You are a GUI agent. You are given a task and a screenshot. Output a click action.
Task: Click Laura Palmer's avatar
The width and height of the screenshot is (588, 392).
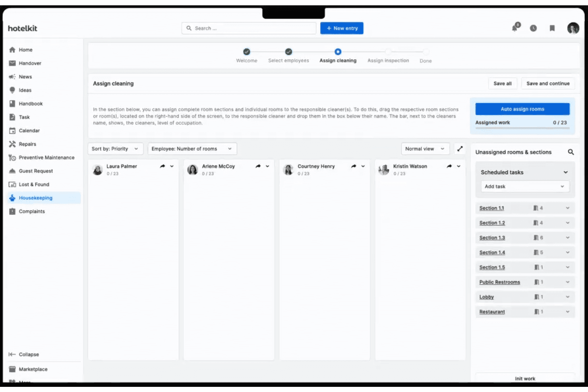coord(98,170)
